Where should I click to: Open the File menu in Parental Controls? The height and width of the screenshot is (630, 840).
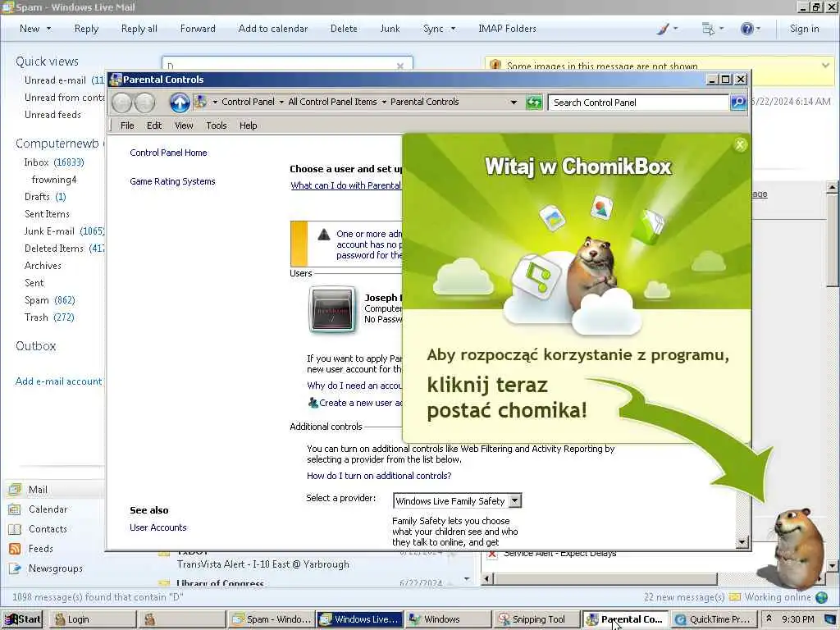127,126
